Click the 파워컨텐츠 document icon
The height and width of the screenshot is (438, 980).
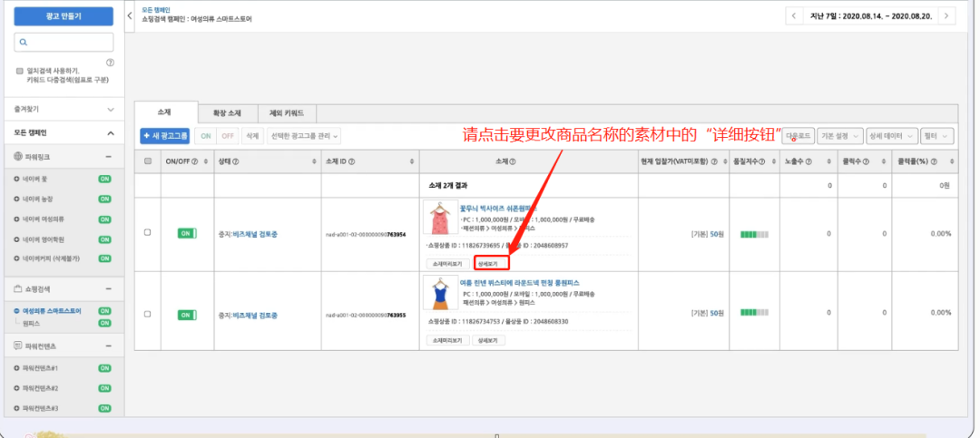tap(17, 346)
